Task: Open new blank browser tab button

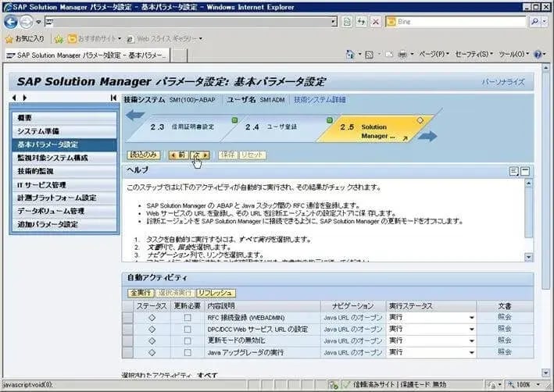Action: click(179, 55)
